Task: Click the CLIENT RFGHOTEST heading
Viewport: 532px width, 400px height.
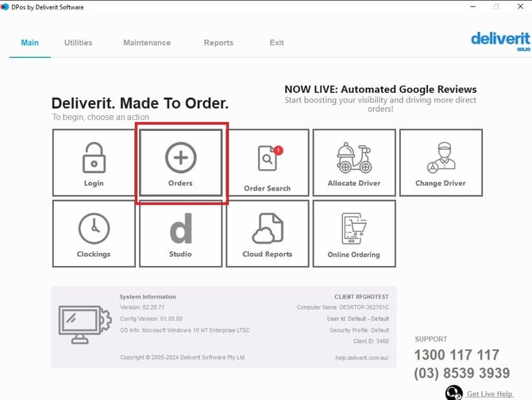Action: (361, 297)
